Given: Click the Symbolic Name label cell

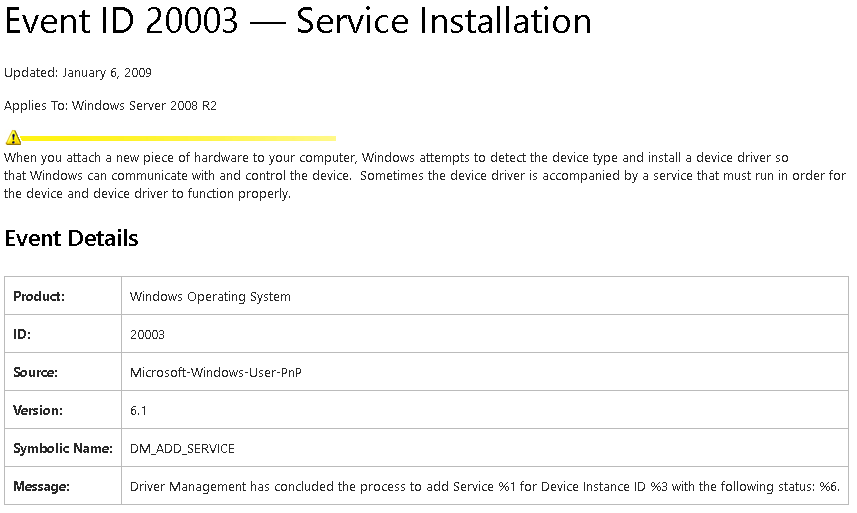Looking at the screenshot, I should point(63,448).
